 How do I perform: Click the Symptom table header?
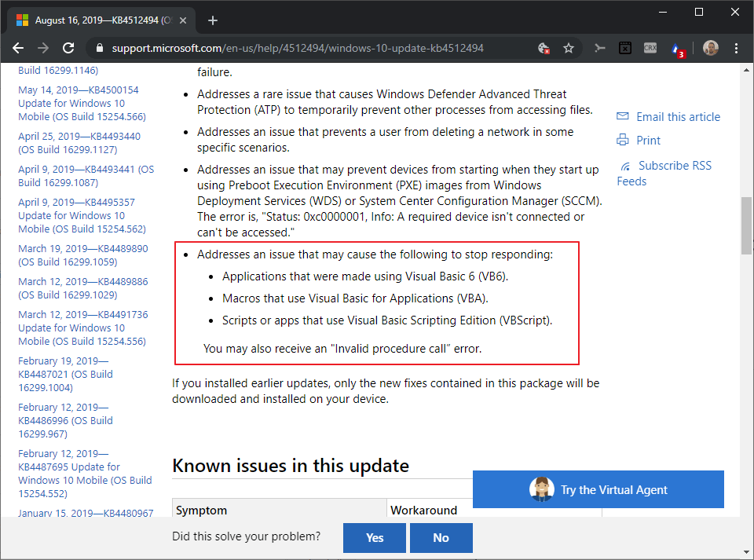202,510
